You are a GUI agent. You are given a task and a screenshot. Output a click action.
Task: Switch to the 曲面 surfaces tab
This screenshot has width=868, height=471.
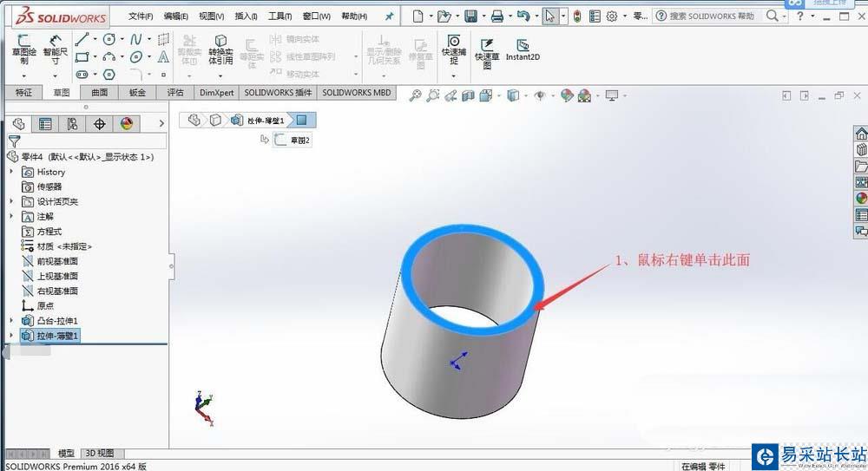click(100, 93)
